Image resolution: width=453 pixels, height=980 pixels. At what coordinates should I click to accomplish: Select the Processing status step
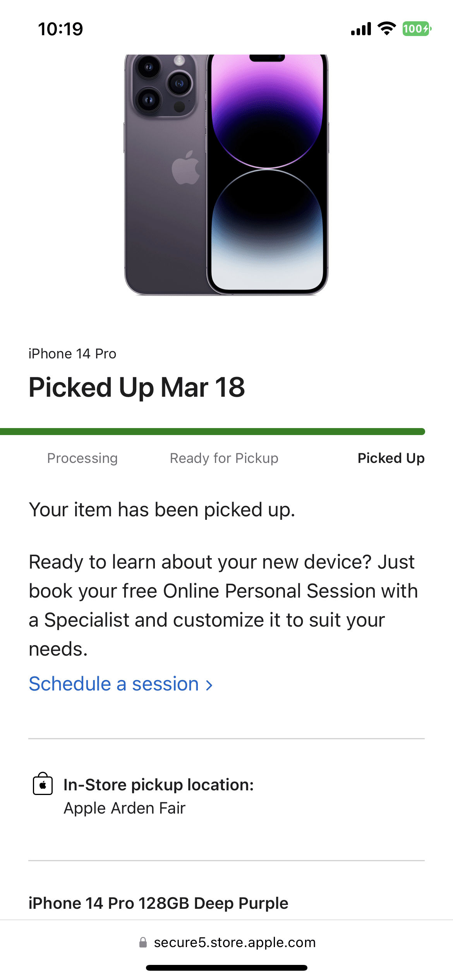tap(82, 458)
